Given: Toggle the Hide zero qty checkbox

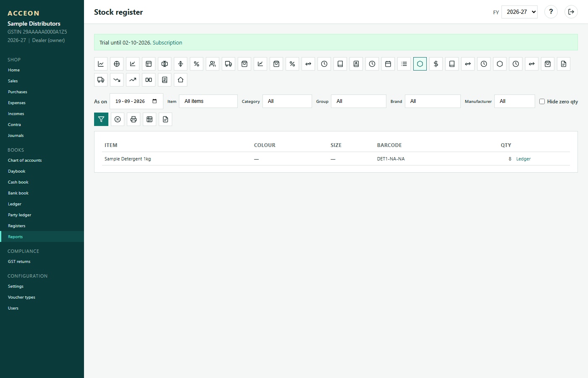Looking at the screenshot, I should [542, 101].
